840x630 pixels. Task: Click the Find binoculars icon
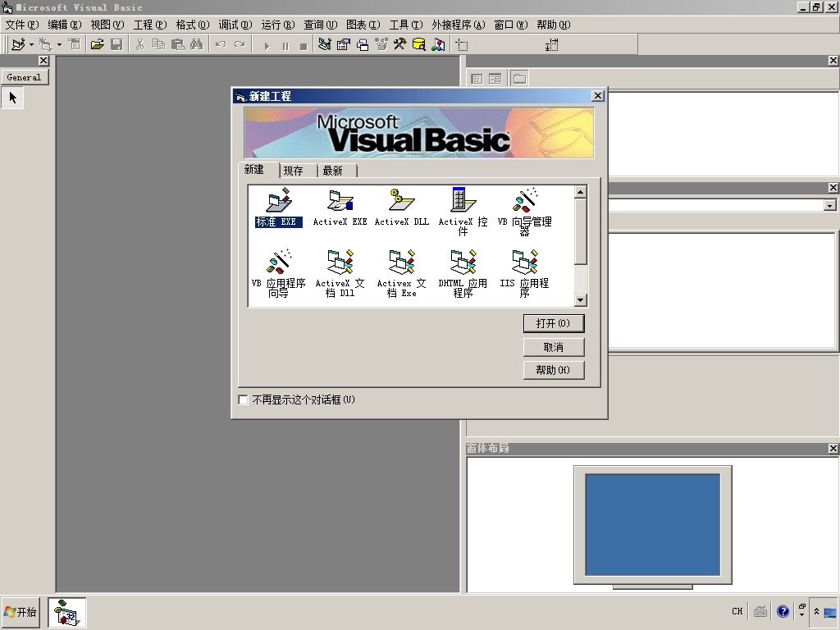197,44
